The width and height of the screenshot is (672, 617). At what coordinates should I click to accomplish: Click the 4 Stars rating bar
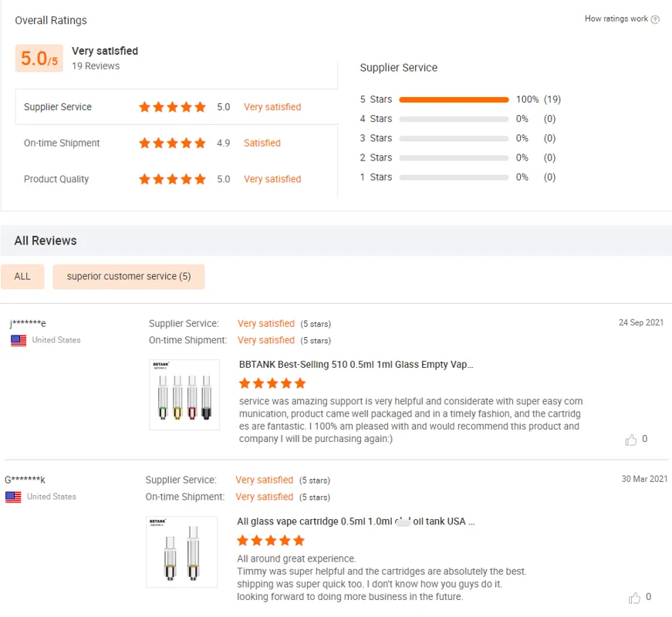click(x=454, y=119)
